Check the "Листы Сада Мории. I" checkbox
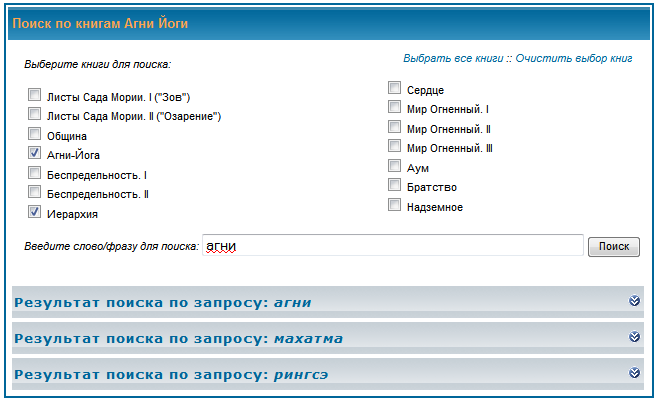The image size is (658, 403). pyautogui.click(x=36, y=97)
